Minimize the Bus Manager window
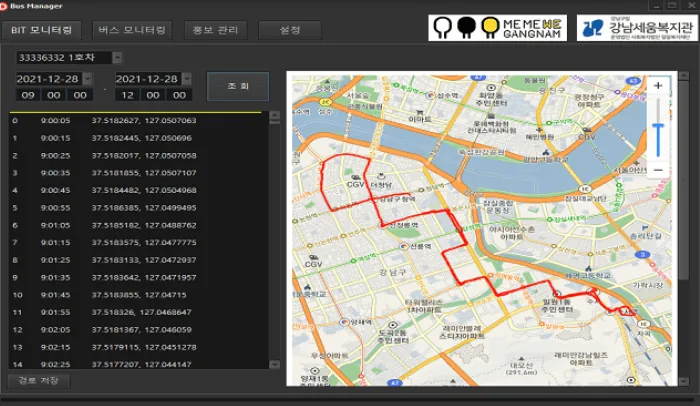 coord(656,6)
